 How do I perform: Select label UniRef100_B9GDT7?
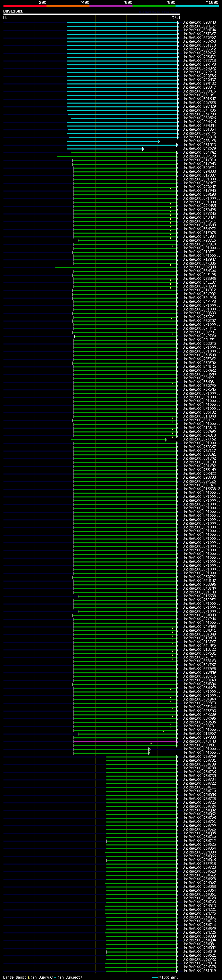click(x=199, y=88)
